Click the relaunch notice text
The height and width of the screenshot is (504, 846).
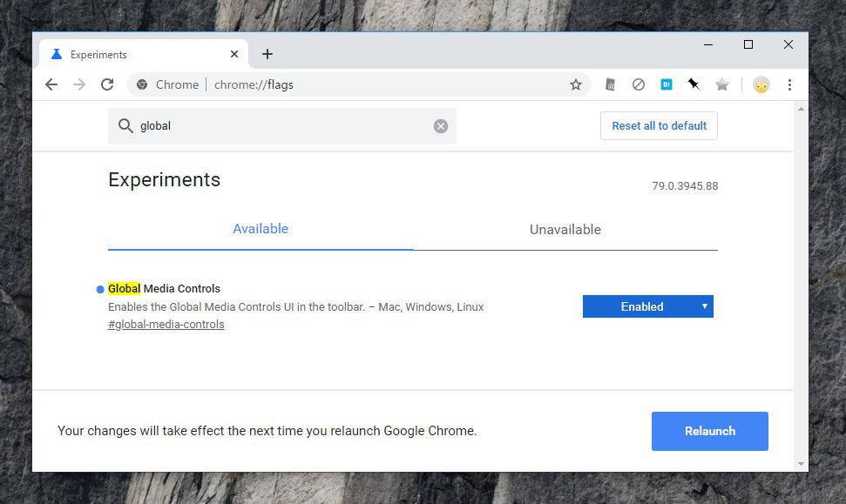[267, 431]
